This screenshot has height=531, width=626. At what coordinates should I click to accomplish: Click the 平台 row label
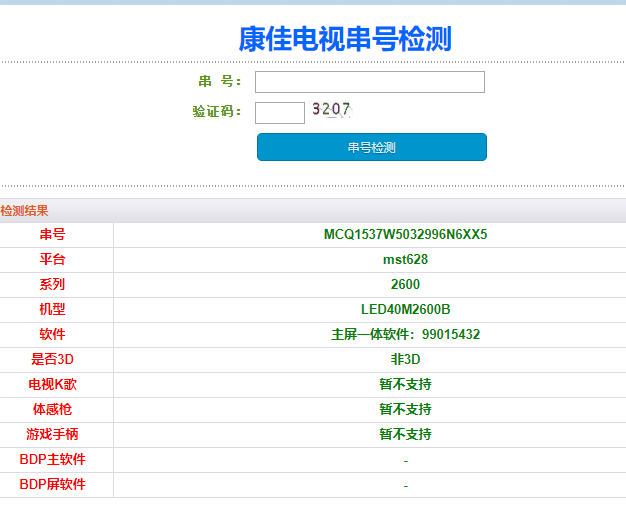coord(52,260)
